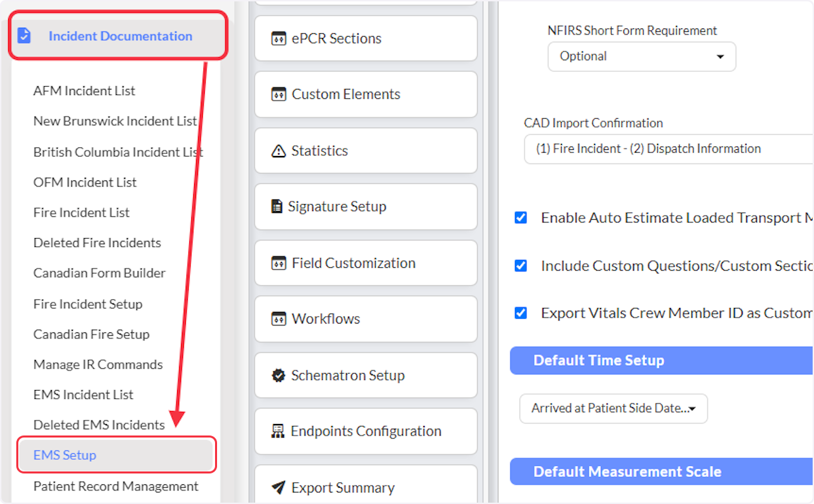Open British Columbia Incident List
The width and height of the screenshot is (814, 504).
pos(118,152)
